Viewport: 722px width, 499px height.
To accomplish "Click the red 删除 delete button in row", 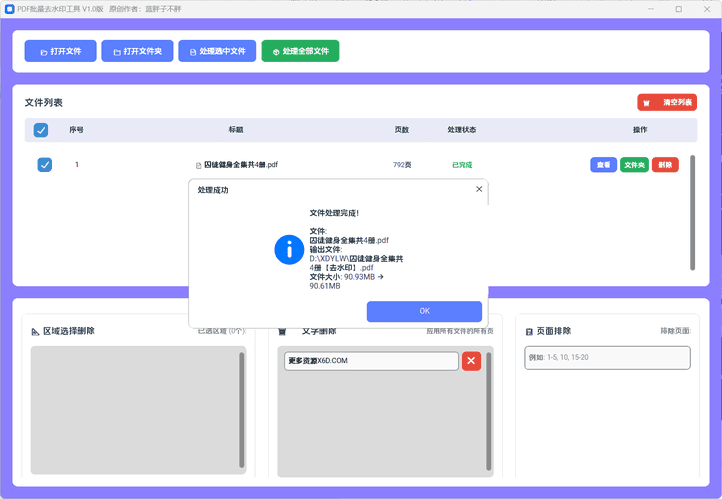I will point(665,165).
